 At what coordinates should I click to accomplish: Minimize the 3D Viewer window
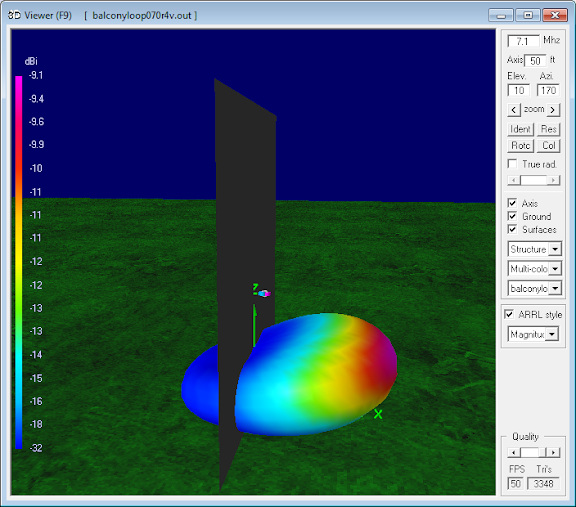[x=501, y=15]
